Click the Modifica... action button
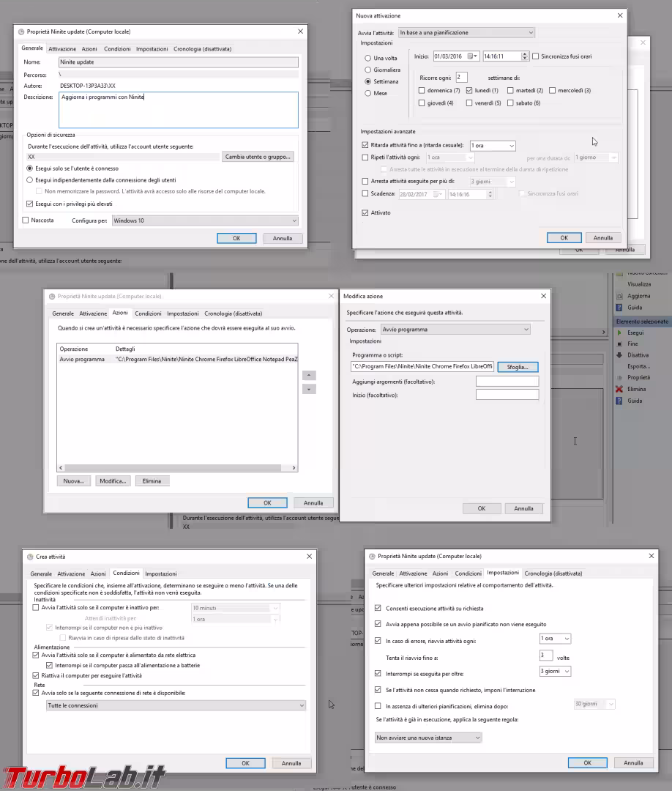 point(113,481)
